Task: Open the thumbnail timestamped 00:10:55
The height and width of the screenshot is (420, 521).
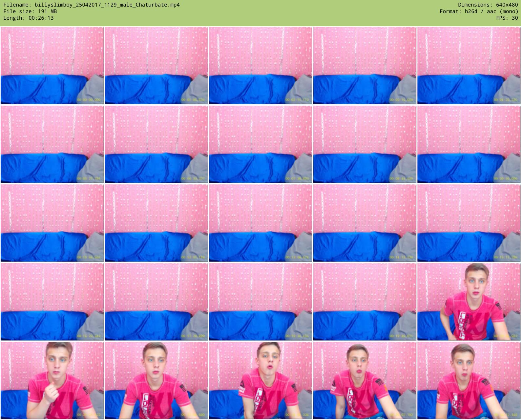Action: 52,223
